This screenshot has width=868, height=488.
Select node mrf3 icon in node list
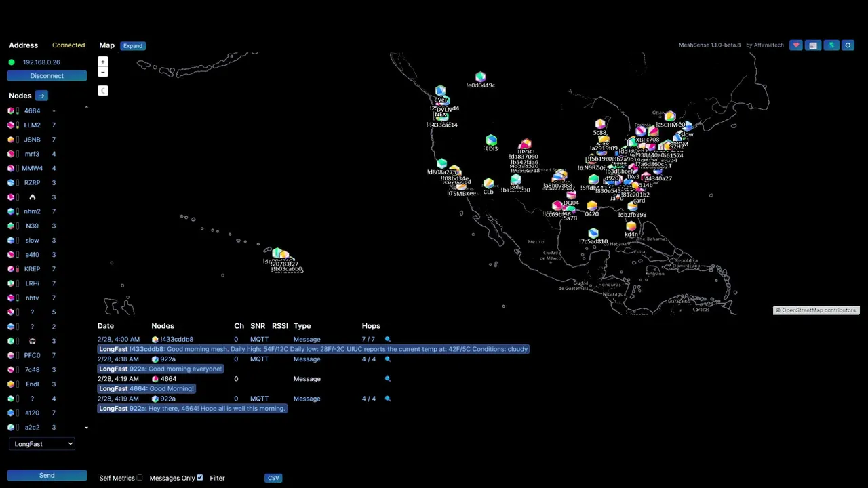click(11, 154)
